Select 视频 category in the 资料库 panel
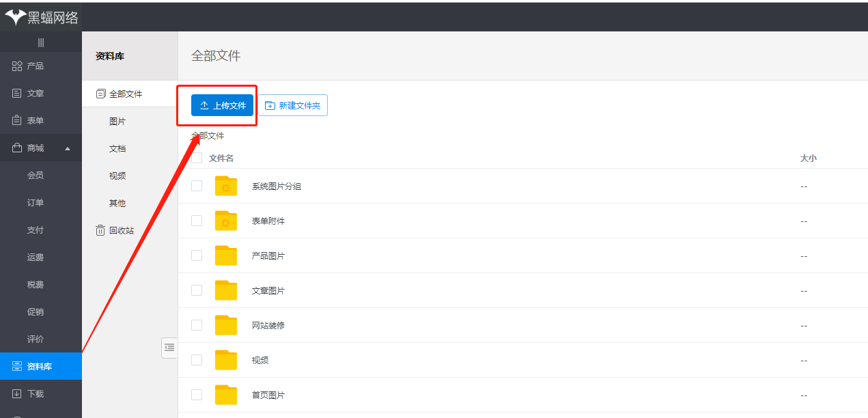This screenshot has width=868, height=418. (x=117, y=176)
